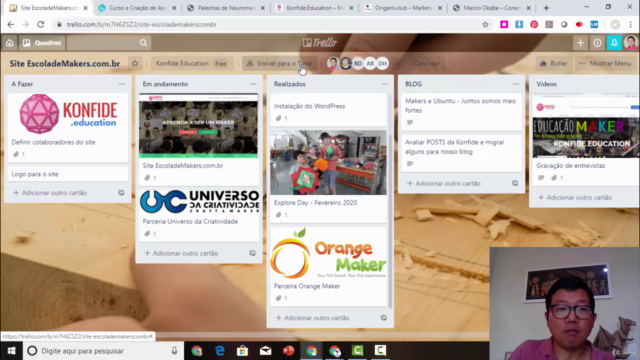This screenshot has width=640, height=360.
Task: Click the search magnifier icon
Action: [x=143, y=43]
